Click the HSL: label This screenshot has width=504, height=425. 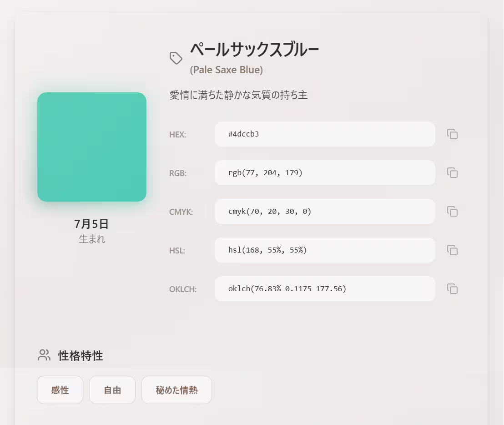[177, 250]
